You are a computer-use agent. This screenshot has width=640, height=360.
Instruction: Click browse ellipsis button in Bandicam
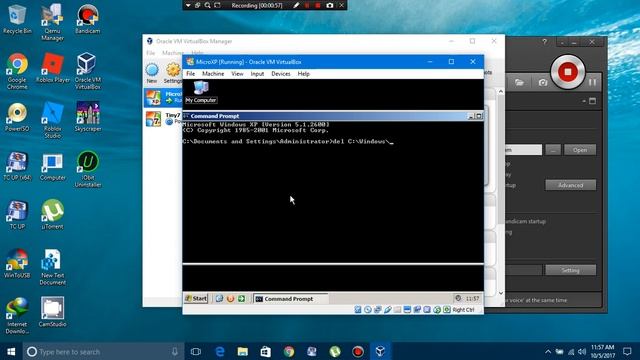click(553, 150)
